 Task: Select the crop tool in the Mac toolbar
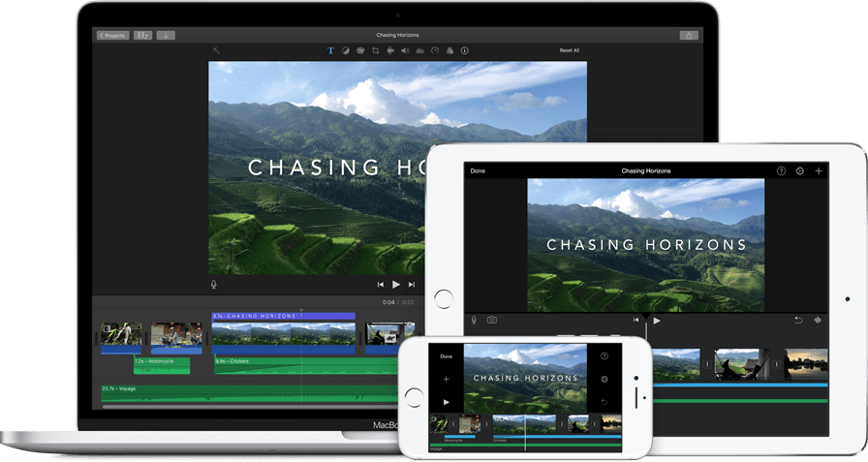[x=375, y=50]
